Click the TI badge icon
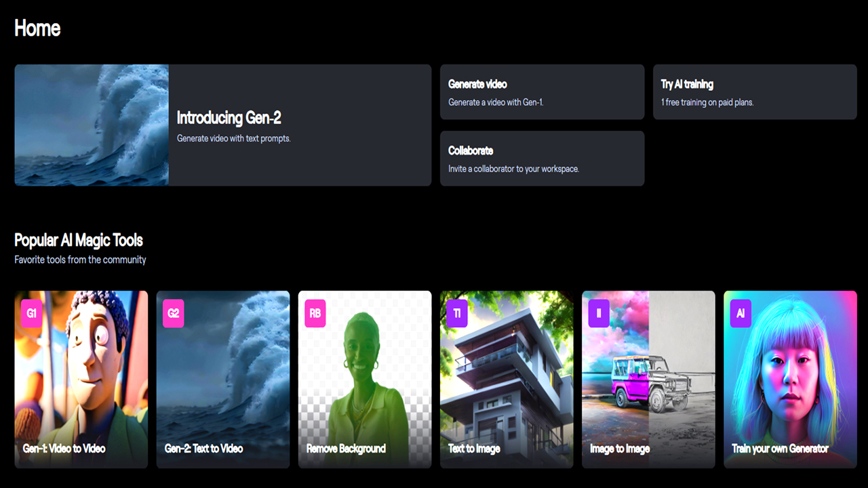The width and height of the screenshot is (868, 488). coord(457,313)
